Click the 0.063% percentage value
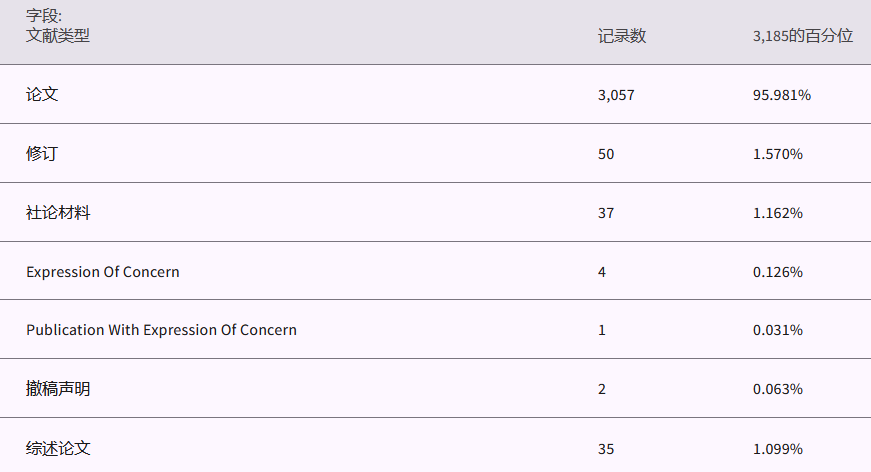This screenshot has height=472, width=871. pyautogui.click(x=777, y=389)
